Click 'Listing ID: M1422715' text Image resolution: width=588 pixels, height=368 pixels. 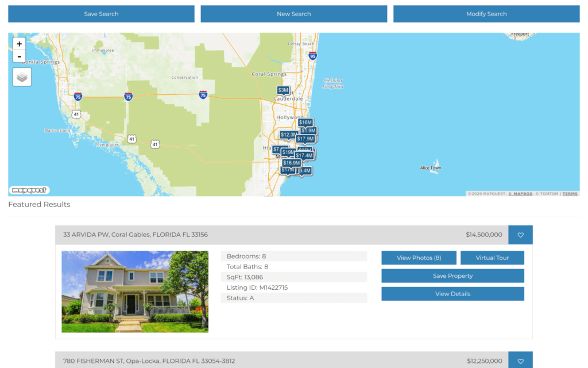point(257,287)
